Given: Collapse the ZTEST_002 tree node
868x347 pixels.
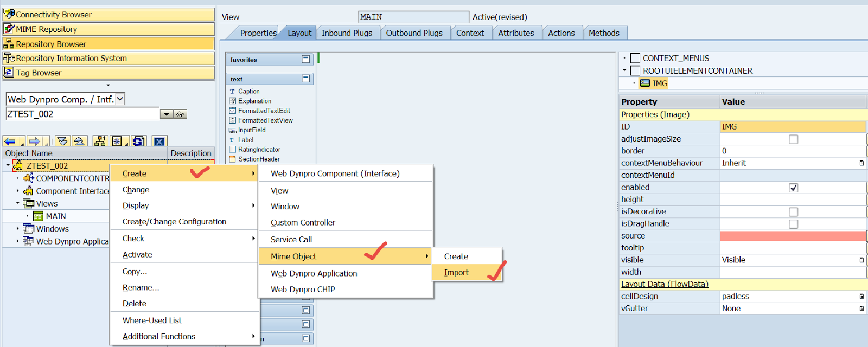Looking at the screenshot, I should tap(8, 165).
